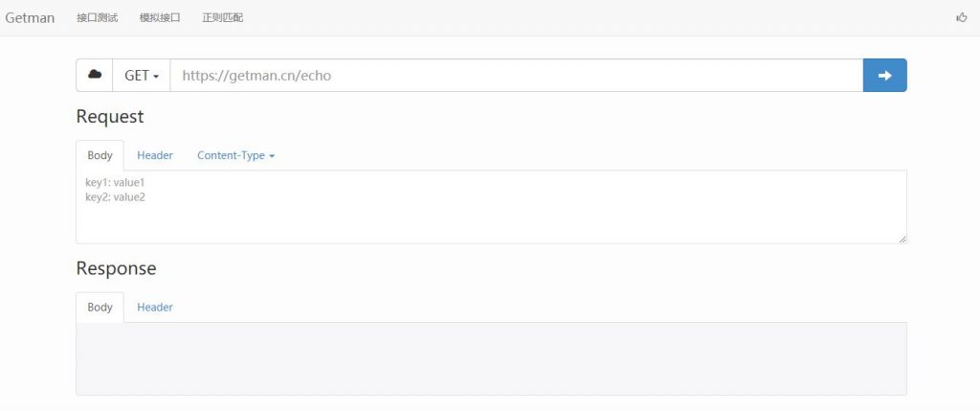980x411 pixels.
Task: Click the small caret next to GET
Action: pyautogui.click(x=156, y=77)
